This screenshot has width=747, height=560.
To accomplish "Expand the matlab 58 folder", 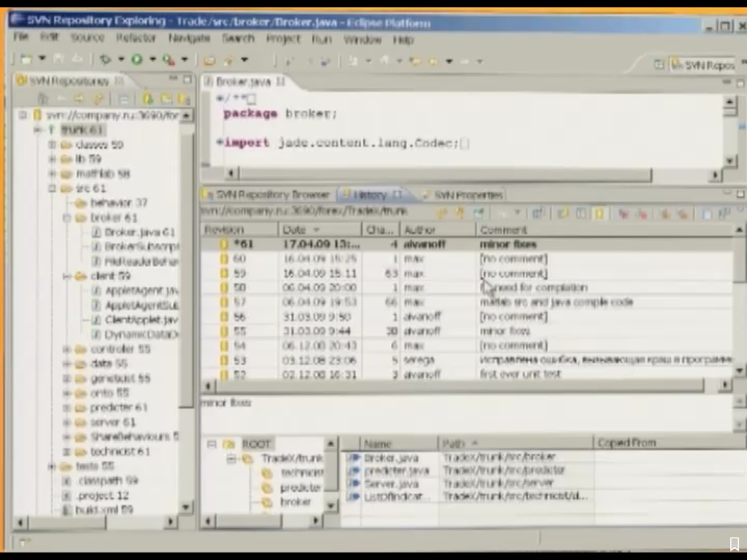I will click(x=52, y=174).
